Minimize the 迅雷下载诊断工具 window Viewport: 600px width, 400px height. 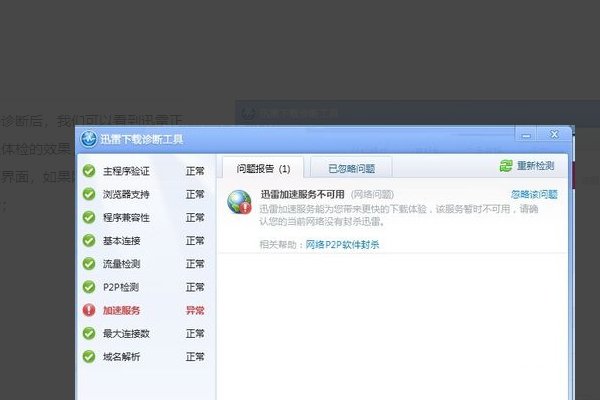(526, 135)
